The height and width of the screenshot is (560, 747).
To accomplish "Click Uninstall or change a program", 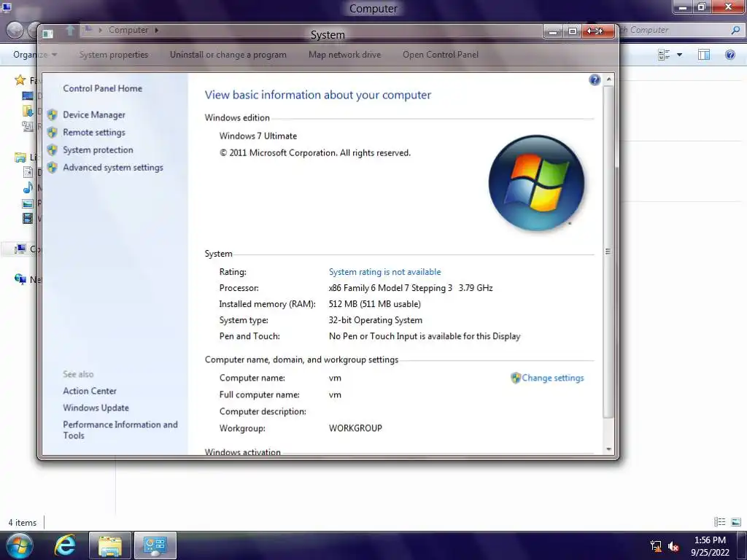I will pyautogui.click(x=228, y=55).
